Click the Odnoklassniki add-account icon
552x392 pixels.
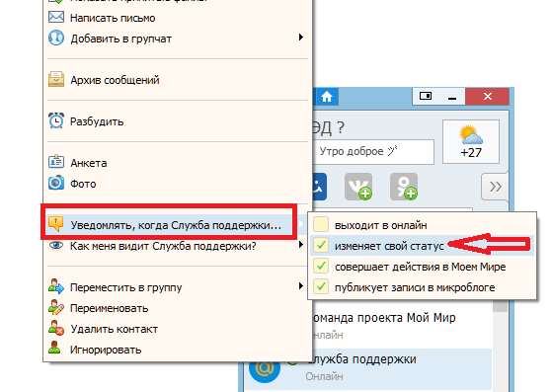tap(404, 187)
